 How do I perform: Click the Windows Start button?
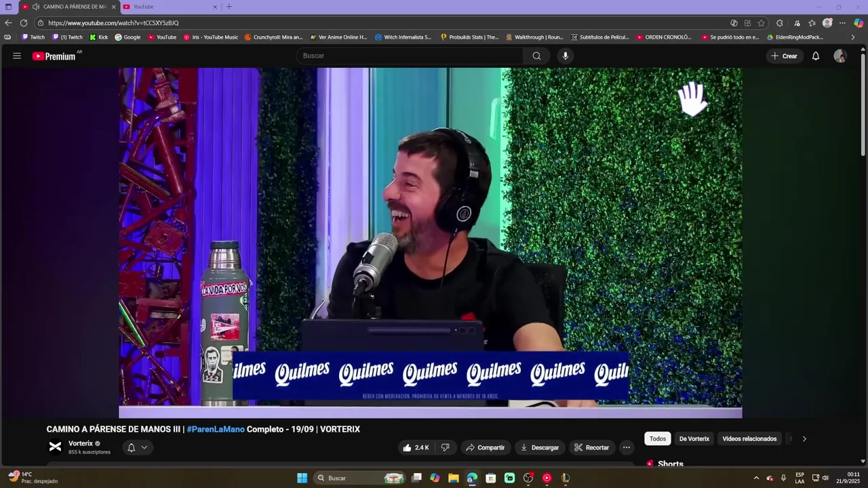tap(302, 478)
